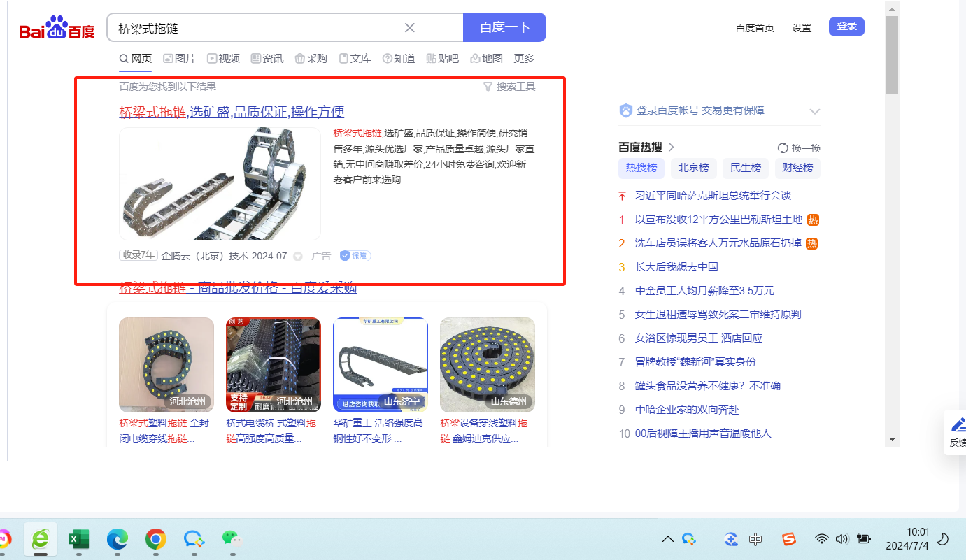Click the vertical scrollbar thumb

coord(892,55)
